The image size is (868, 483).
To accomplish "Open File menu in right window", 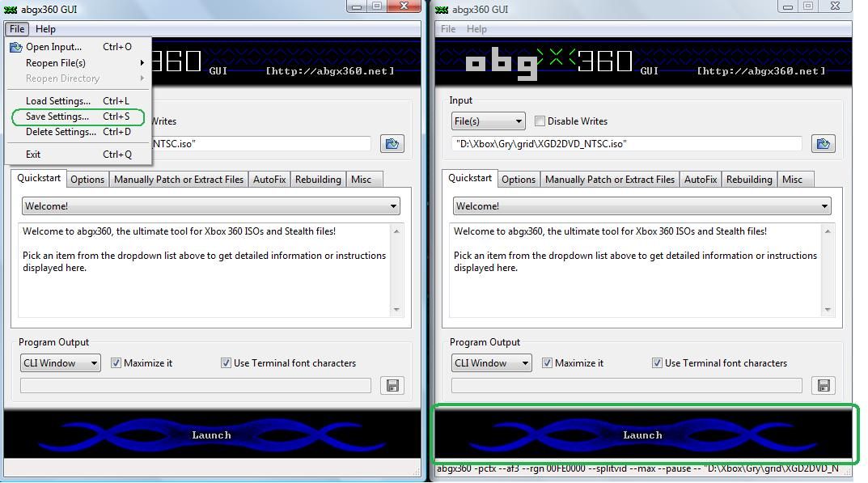I will 448,29.
